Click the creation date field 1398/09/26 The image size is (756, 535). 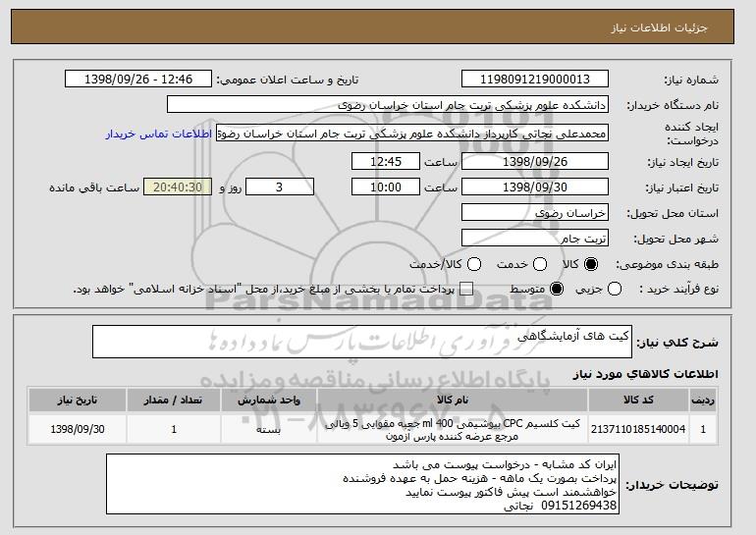(535, 161)
